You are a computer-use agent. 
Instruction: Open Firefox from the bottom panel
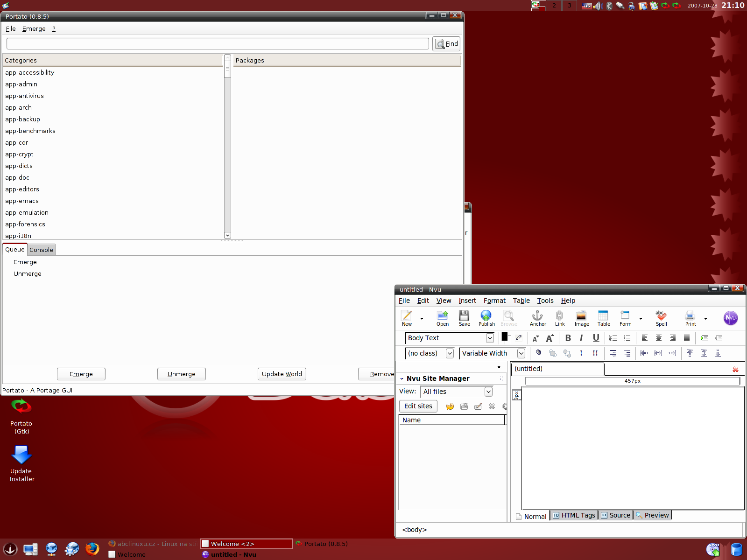tap(92, 549)
